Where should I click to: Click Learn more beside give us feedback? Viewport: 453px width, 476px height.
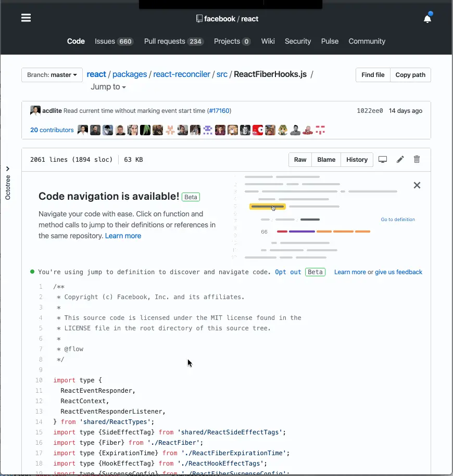(x=350, y=272)
